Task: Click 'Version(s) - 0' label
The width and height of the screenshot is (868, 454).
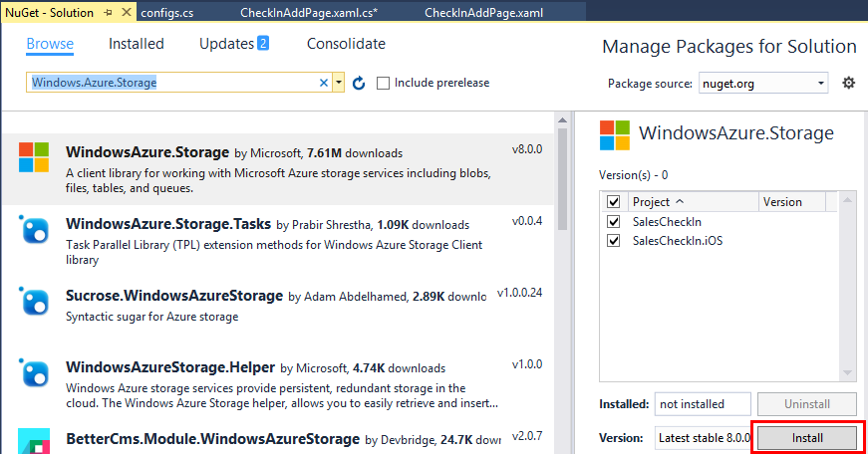Action: (x=633, y=175)
